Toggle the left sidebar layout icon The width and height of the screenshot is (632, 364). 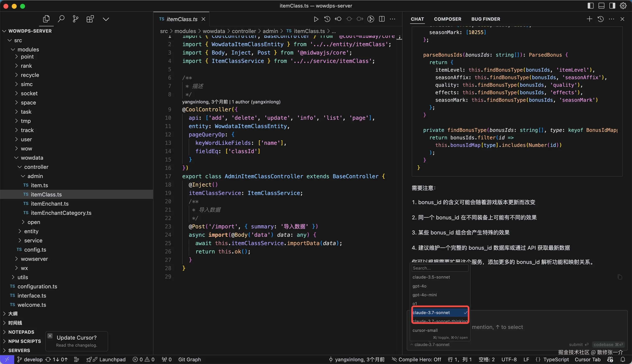pyautogui.click(x=590, y=6)
